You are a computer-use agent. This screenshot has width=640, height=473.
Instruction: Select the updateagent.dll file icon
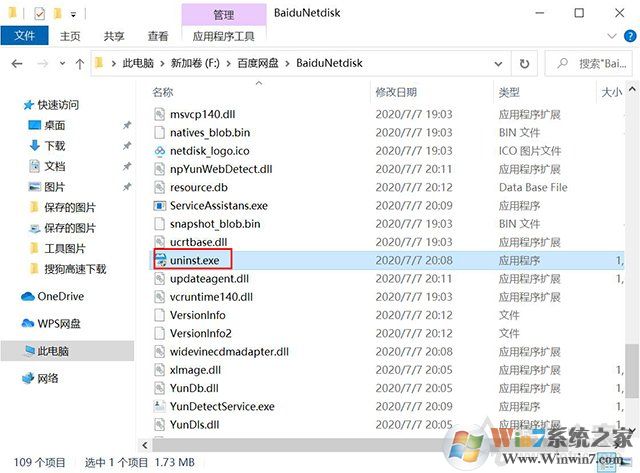pos(159,278)
